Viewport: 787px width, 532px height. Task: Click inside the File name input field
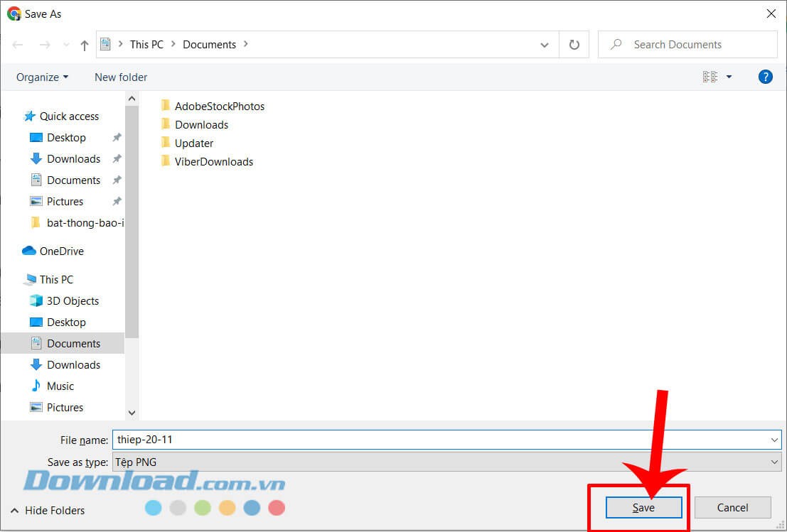(355, 439)
